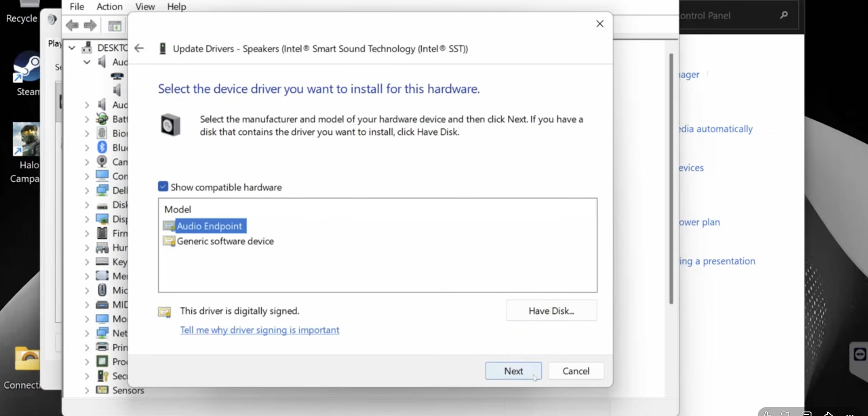This screenshot has height=416, width=868.
Task: Collapse the DESKTOP root tree node
Action: click(72, 47)
